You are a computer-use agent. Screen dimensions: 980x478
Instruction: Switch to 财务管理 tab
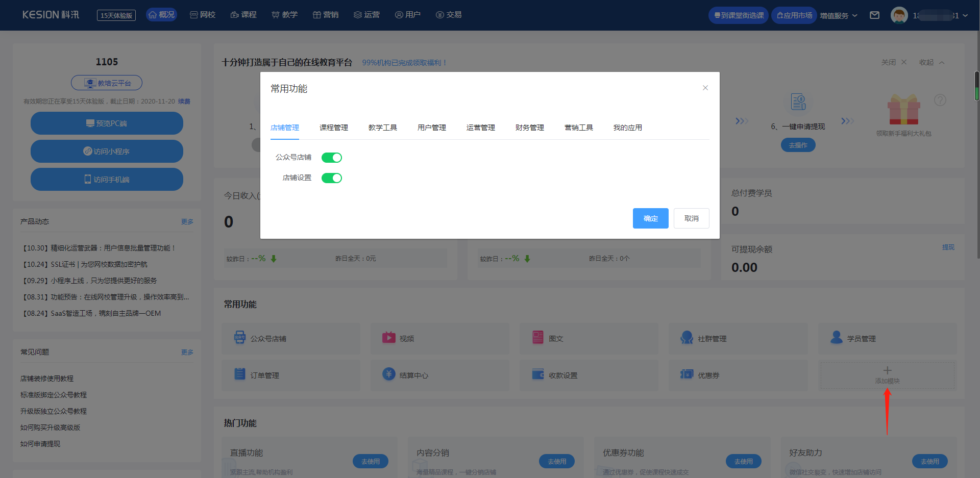pos(530,128)
